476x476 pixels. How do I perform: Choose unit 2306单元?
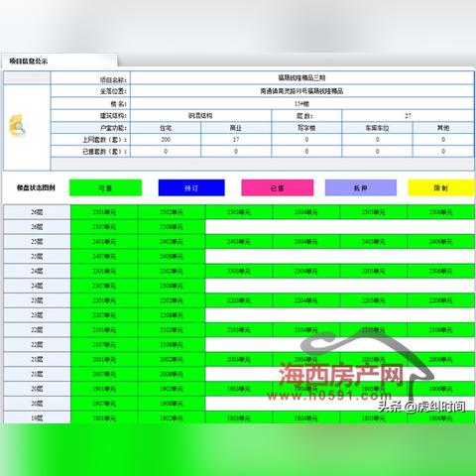click(x=440, y=271)
